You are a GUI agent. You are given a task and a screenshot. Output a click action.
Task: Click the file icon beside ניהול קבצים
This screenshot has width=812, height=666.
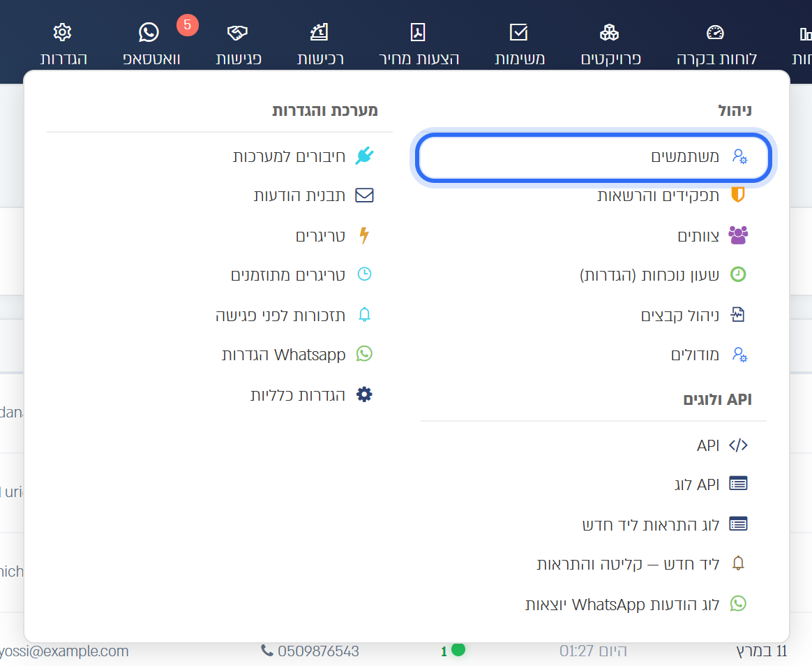coord(738,315)
